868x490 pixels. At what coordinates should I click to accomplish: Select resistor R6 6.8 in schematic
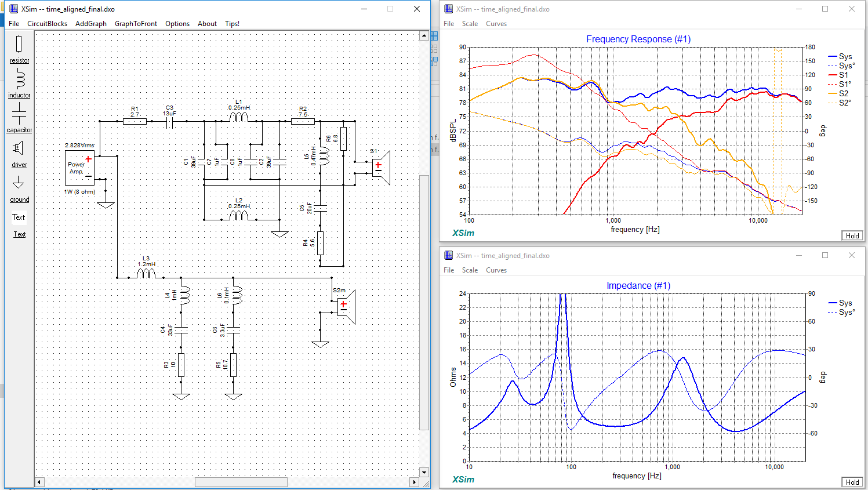click(343, 139)
